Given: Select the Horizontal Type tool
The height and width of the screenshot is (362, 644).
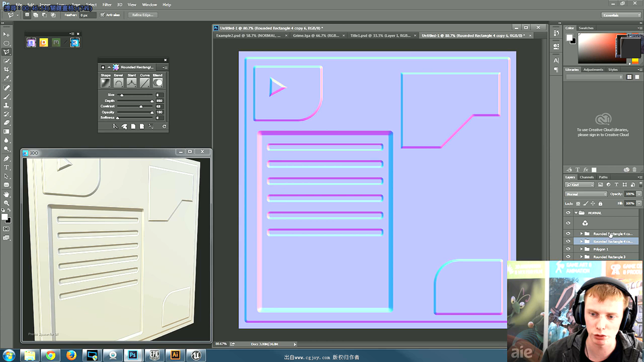Looking at the screenshot, I should click(x=6, y=167).
